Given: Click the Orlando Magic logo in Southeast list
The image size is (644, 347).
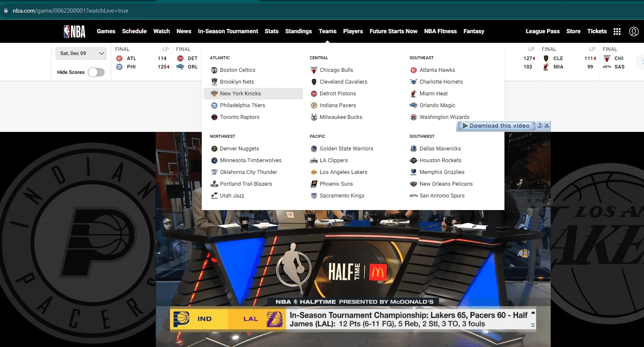Looking at the screenshot, I should pyautogui.click(x=414, y=105).
